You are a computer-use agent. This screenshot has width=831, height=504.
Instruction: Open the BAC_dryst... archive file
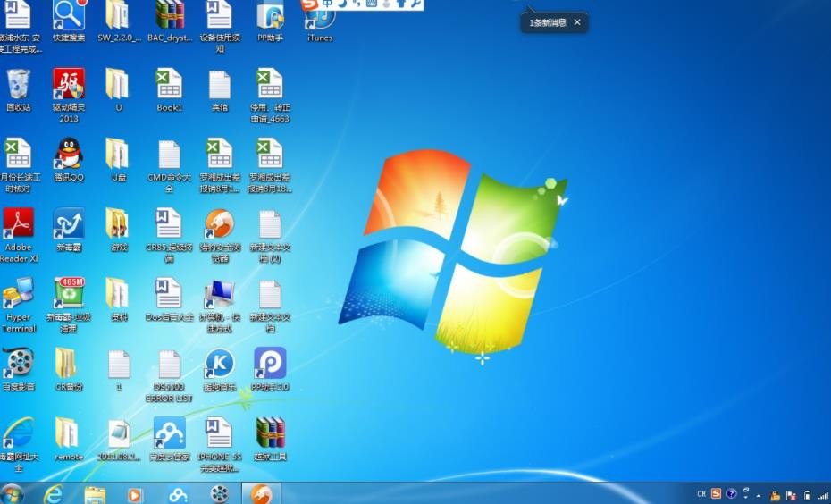click(x=170, y=21)
